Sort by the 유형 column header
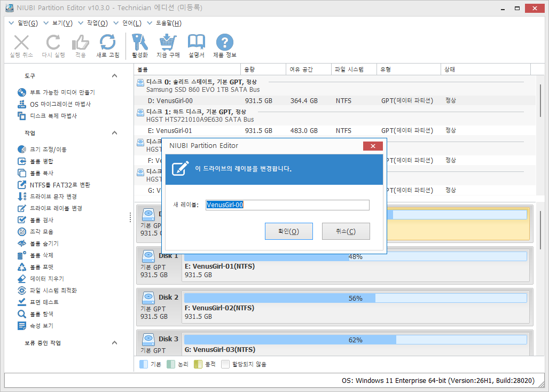The height and width of the screenshot is (392, 549). 409,69
